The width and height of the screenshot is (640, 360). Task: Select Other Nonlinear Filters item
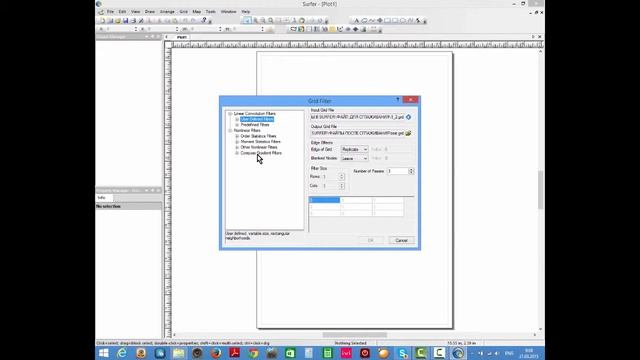point(259,147)
